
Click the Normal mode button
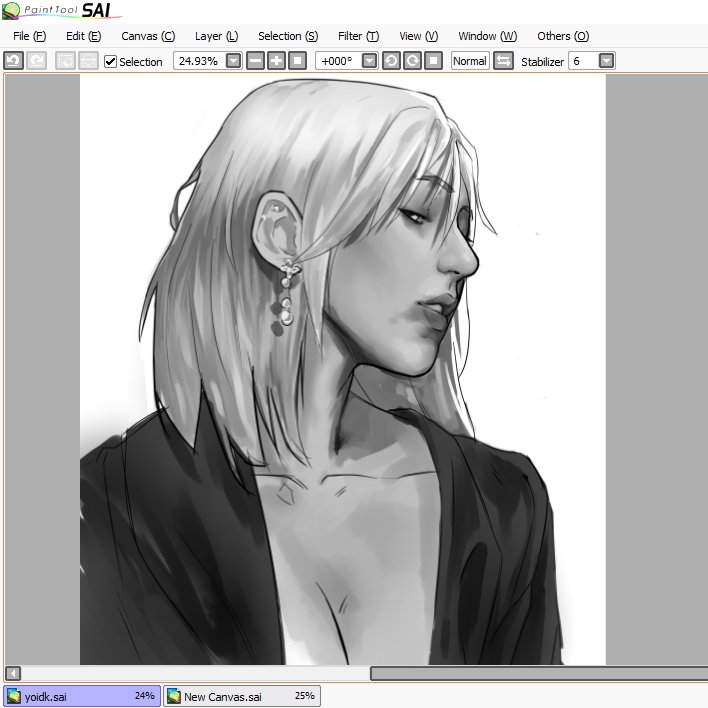coord(470,61)
